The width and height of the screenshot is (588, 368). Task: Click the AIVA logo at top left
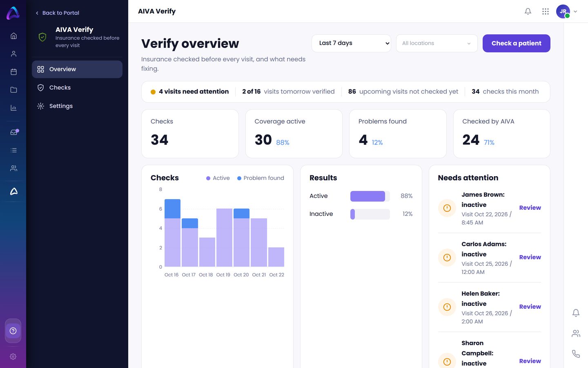click(x=13, y=13)
